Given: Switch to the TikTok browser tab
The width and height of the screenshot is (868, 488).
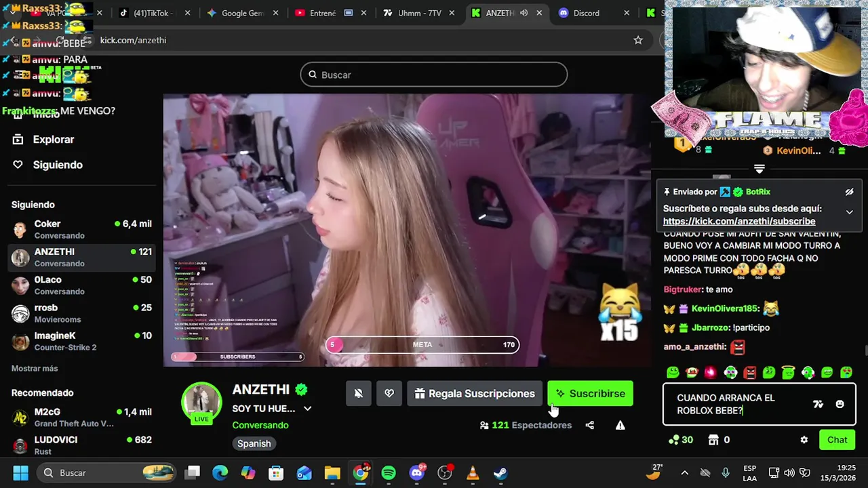Looking at the screenshot, I should 155,13.
